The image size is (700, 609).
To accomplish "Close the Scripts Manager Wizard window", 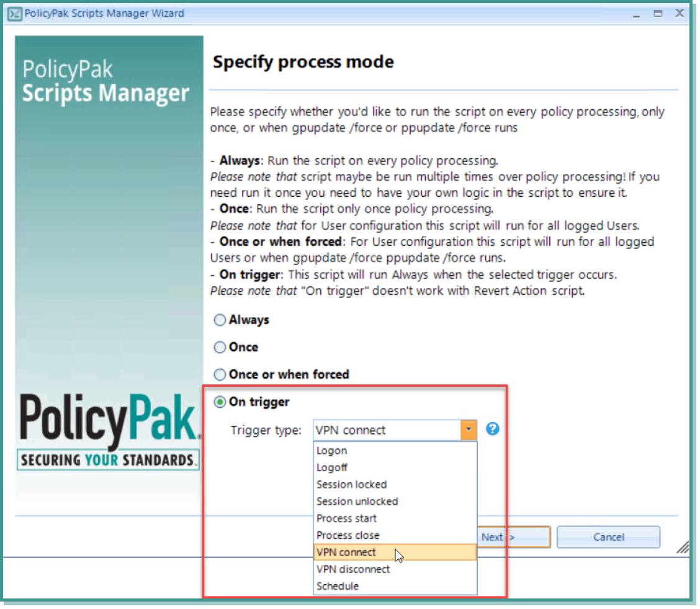I will 680,14.
